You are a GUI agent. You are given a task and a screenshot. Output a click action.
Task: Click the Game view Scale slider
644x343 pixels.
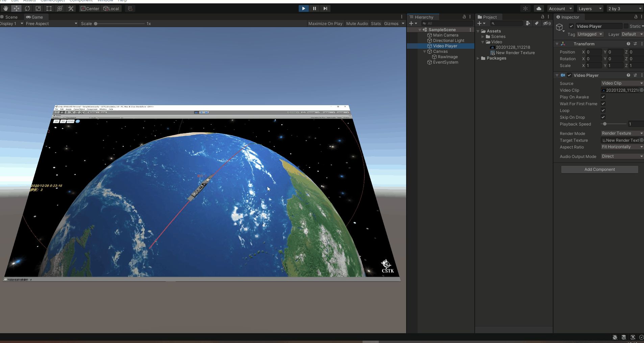pos(120,23)
